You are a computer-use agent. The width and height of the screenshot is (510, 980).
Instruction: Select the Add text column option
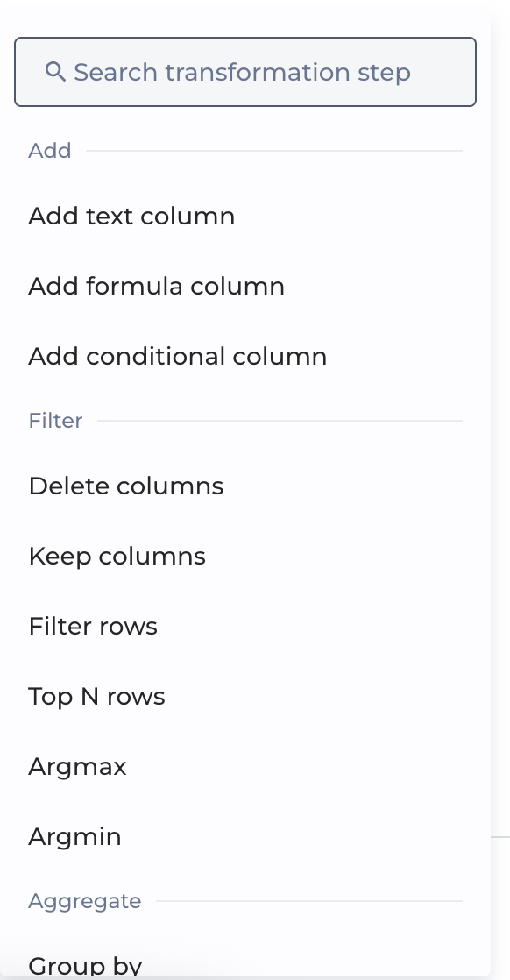(x=131, y=216)
